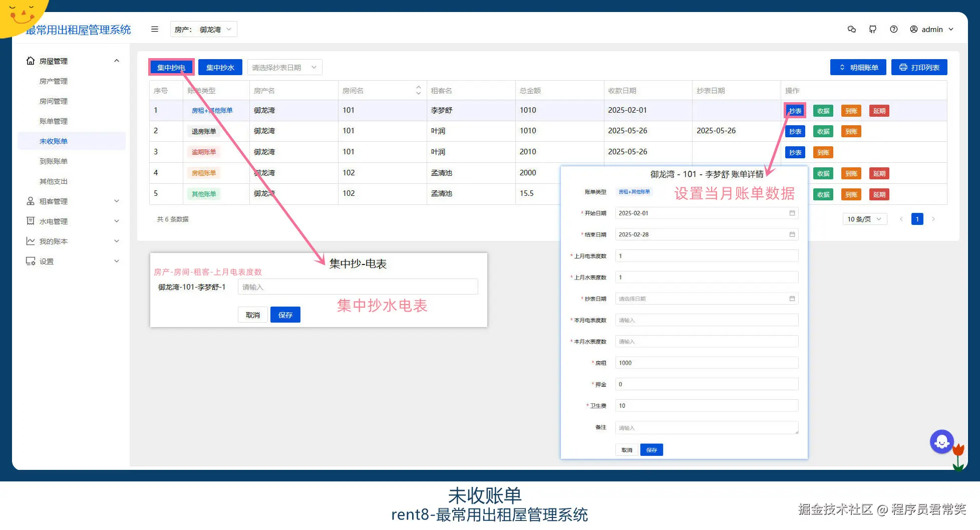Click the 本月水表度数 input field
Image resolution: width=980 pixels, height=530 pixels.
pos(707,342)
